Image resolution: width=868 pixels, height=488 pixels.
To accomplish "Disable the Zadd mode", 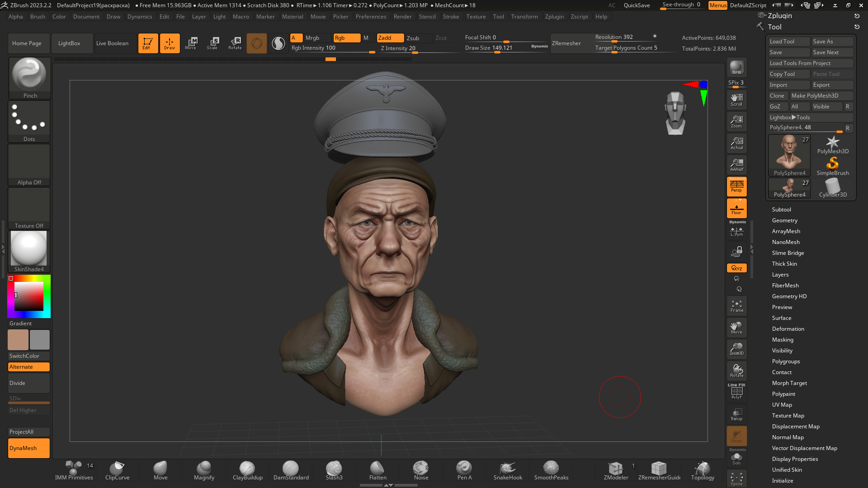I will click(x=390, y=38).
